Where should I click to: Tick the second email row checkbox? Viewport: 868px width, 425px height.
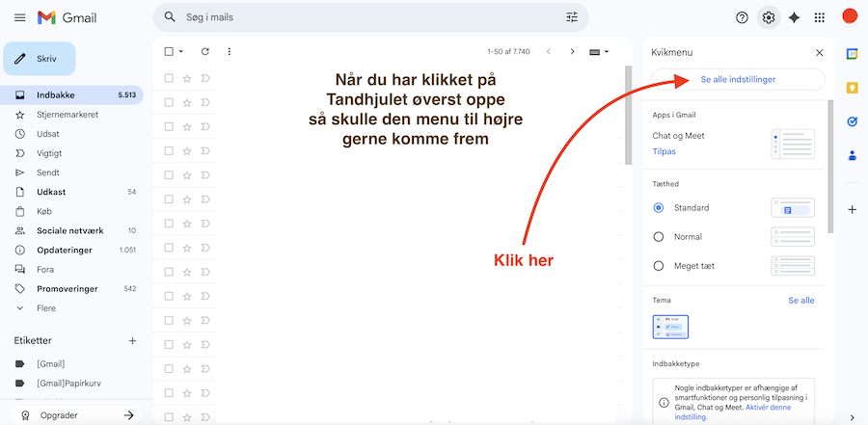tap(169, 102)
